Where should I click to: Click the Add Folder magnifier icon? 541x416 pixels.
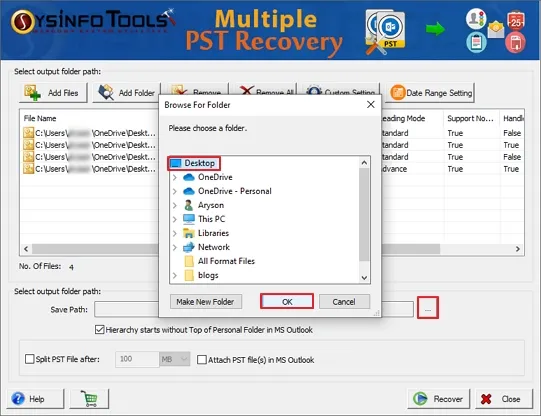(106, 92)
